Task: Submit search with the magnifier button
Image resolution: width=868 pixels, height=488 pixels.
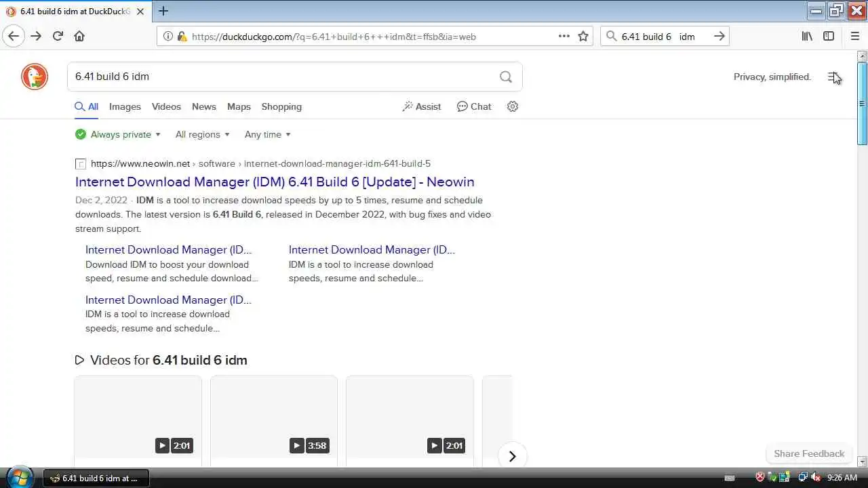Action: tap(506, 77)
